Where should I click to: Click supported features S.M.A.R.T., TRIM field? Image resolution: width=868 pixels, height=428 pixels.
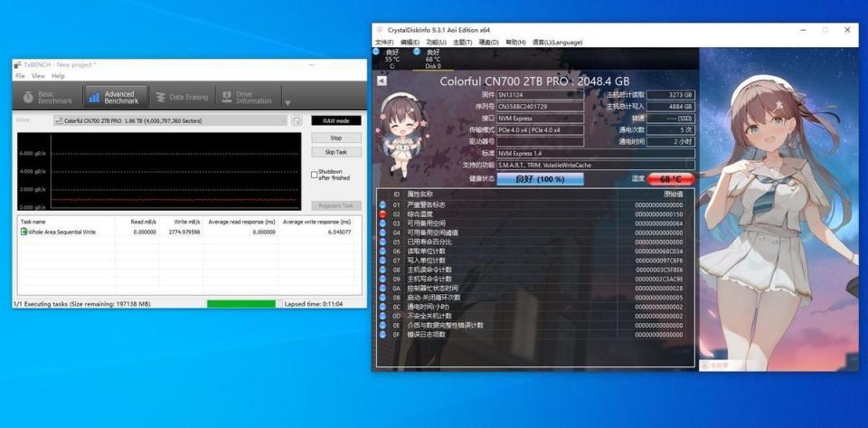(x=596, y=165)
